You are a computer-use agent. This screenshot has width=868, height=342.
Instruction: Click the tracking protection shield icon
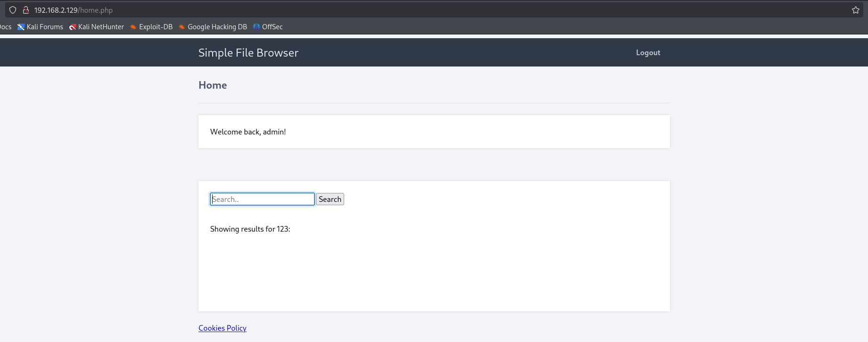pos(13,10)
